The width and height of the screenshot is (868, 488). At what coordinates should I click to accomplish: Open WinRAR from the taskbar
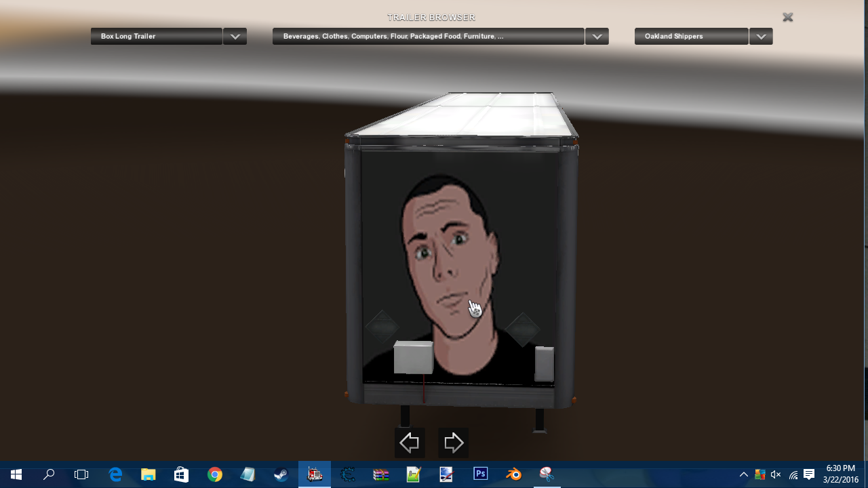pos(381,474)
